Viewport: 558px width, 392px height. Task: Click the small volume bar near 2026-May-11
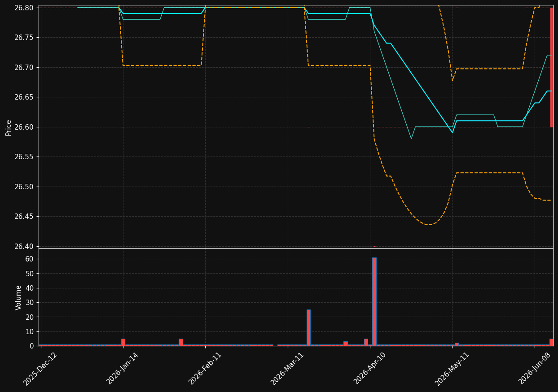(x=457, y=344)
